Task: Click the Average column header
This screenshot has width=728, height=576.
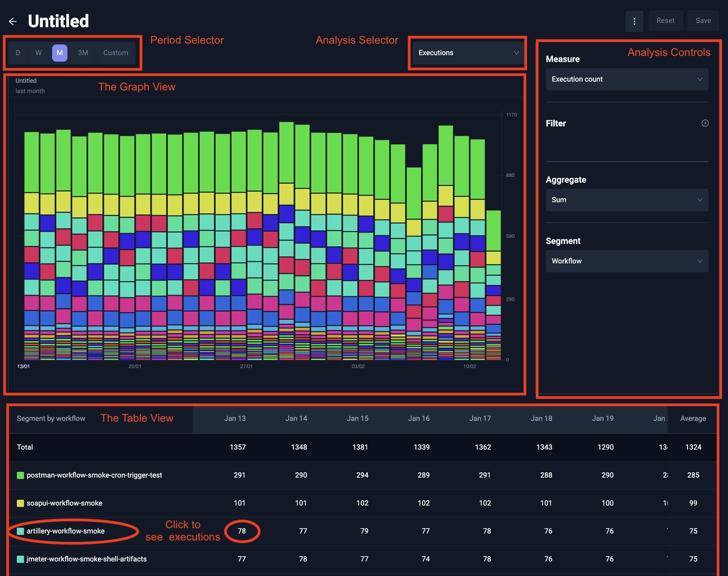Action: pyautogui.click(x=693, y=419)
